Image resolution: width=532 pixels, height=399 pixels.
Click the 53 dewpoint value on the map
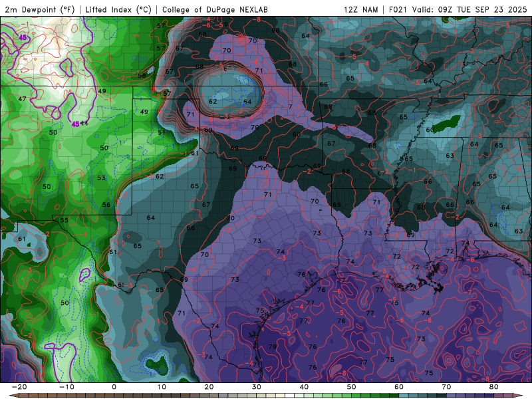click(x=101, y=178)
